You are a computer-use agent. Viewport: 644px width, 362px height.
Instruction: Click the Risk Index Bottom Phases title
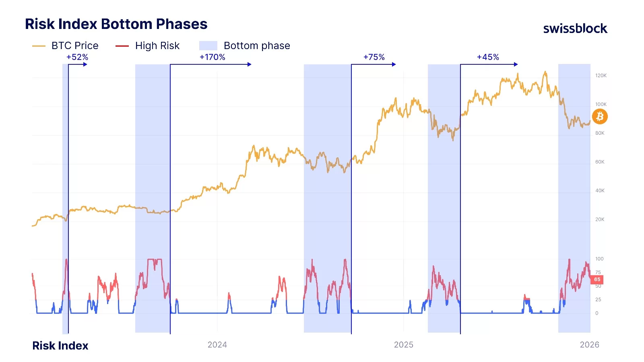tap(116, 24)
